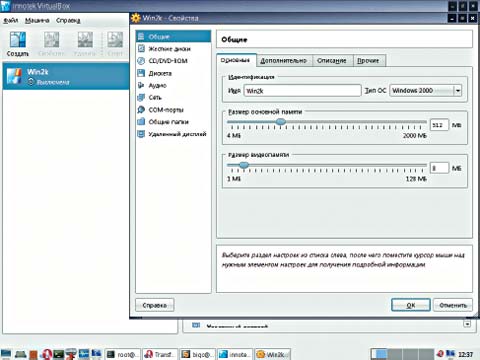The height and width of the screenshot is (360, 480).
Task: Click the terminal launcher icon in taskbar
Action: click(59, 354)
